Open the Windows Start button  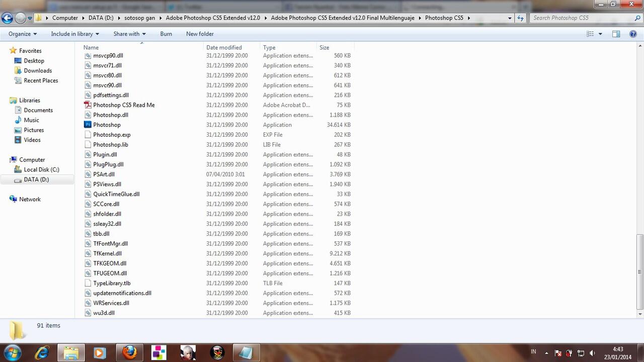(12, 353)
